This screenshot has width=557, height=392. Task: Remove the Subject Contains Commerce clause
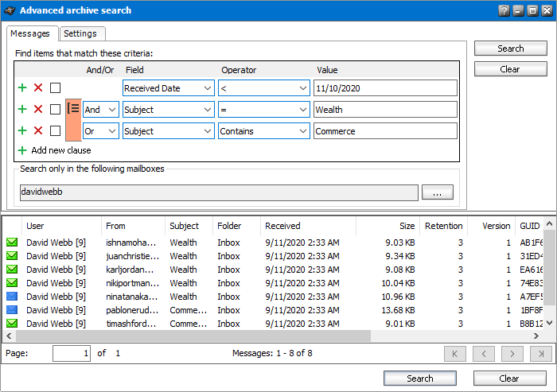tap(38, 130)
